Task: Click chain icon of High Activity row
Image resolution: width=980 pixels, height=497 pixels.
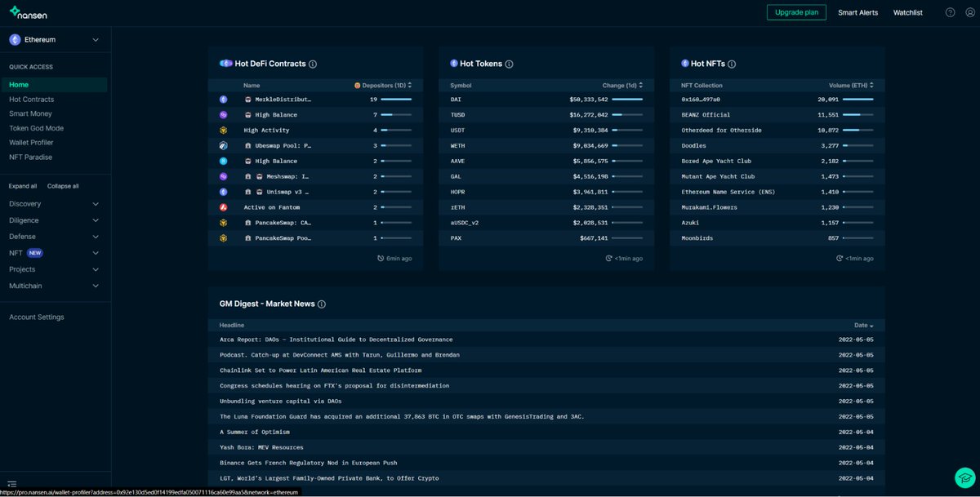Action: 223,130
